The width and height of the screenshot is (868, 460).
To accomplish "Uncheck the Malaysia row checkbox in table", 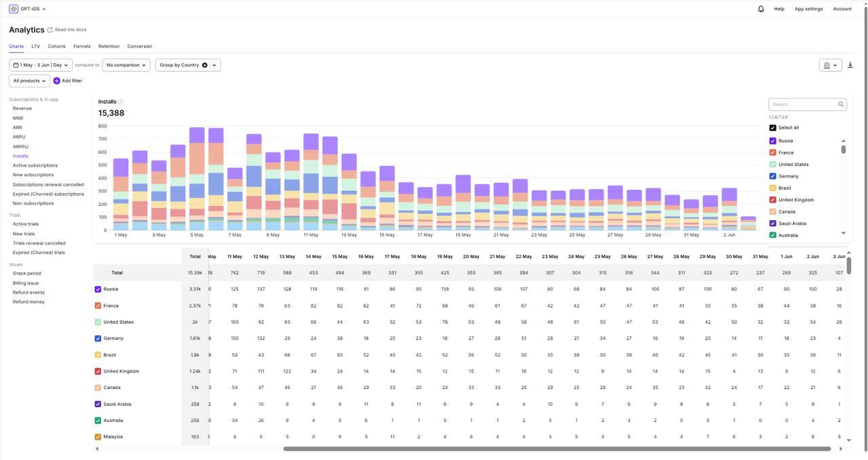I will [x=98, y=437].
